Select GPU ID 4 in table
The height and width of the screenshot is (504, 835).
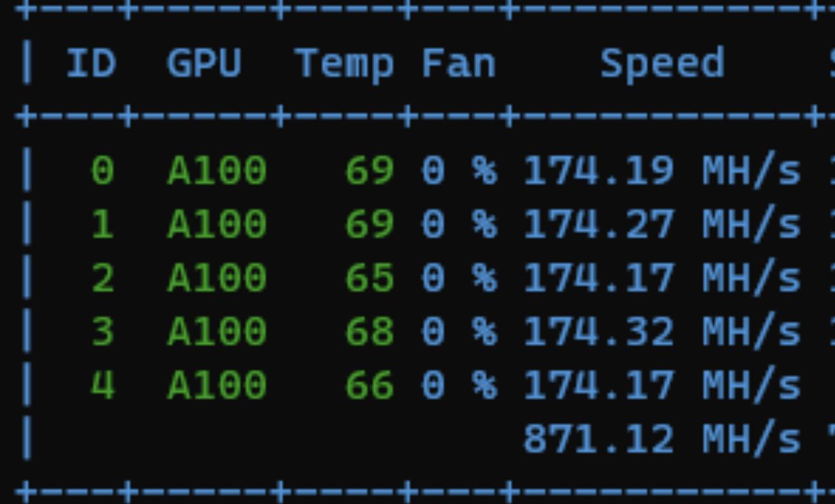click(x=103, y=386)
